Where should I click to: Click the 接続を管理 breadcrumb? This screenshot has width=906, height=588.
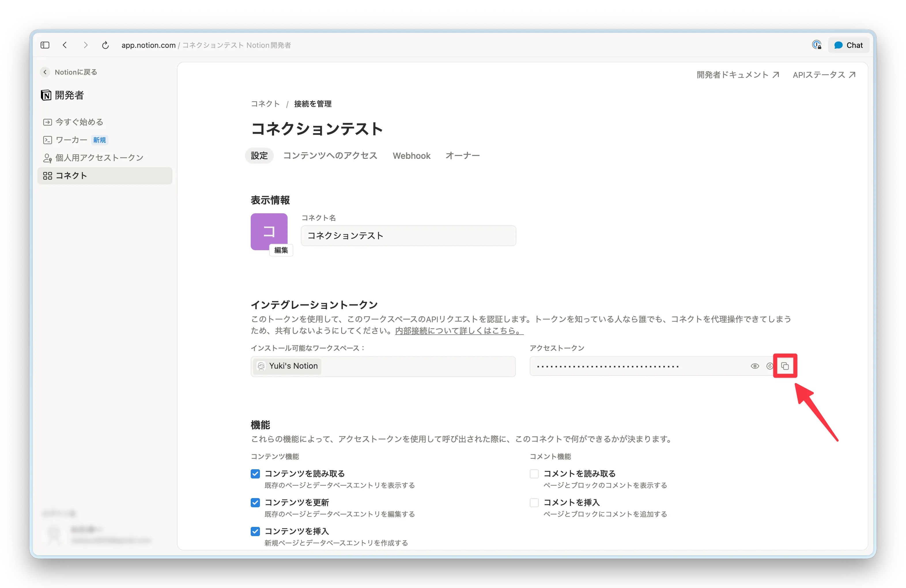[x=313, y=103]
